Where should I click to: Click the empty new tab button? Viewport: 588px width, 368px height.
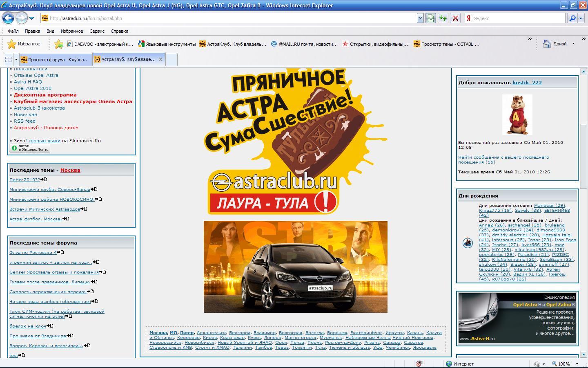(x=171, y=59)
